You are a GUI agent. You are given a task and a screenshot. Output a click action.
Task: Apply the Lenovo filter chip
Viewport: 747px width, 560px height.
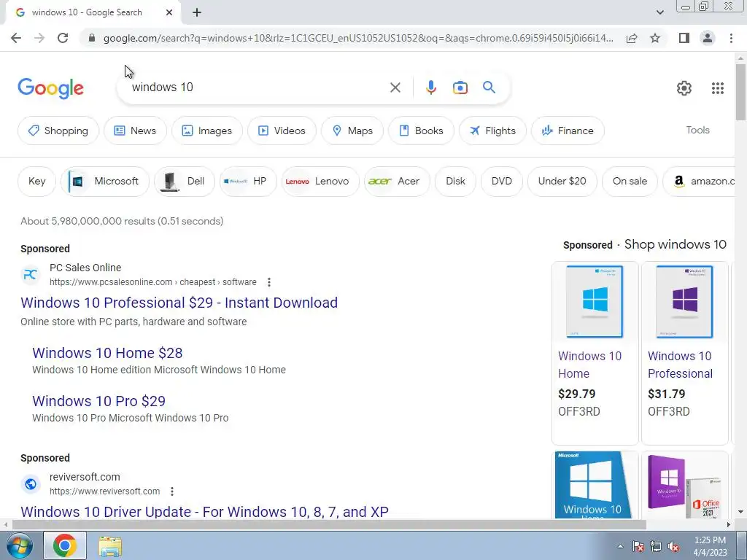click(320, 182)
